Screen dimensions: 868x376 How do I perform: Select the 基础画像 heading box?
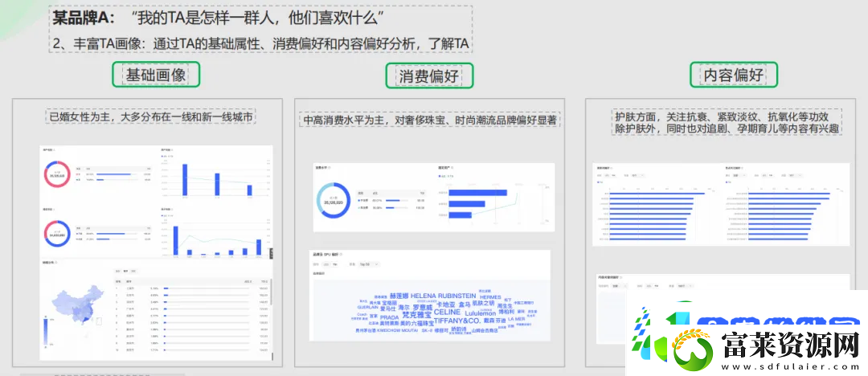[156, 75]
